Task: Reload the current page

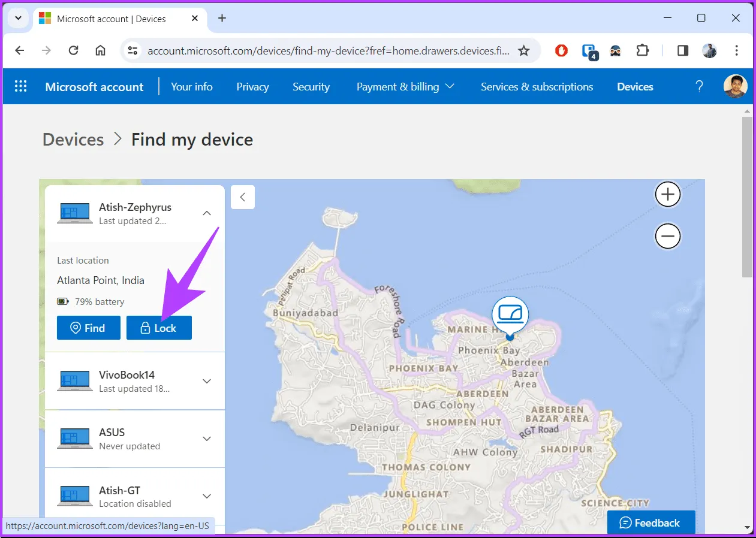Action: [x=74, y=51]
